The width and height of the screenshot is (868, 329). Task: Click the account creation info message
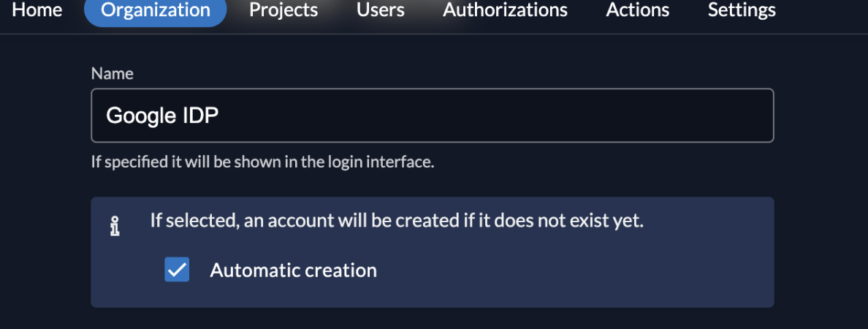(x=397, y=221)
